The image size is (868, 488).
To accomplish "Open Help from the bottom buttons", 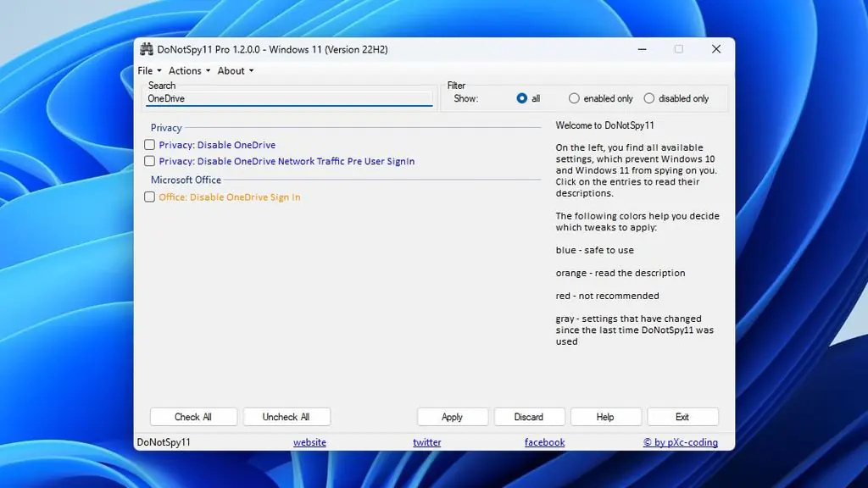I will tap(604, 417).
